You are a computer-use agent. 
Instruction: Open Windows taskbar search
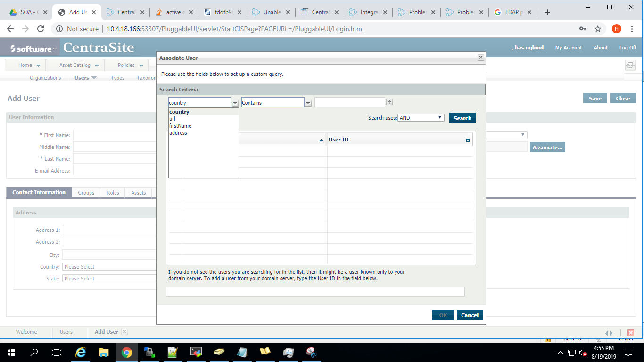coord(34,352)
